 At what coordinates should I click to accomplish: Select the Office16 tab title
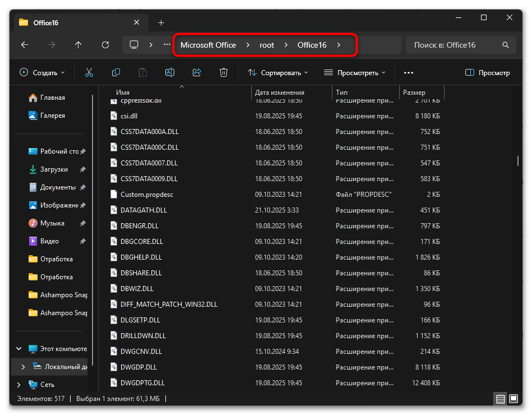(x=46, y=23)
